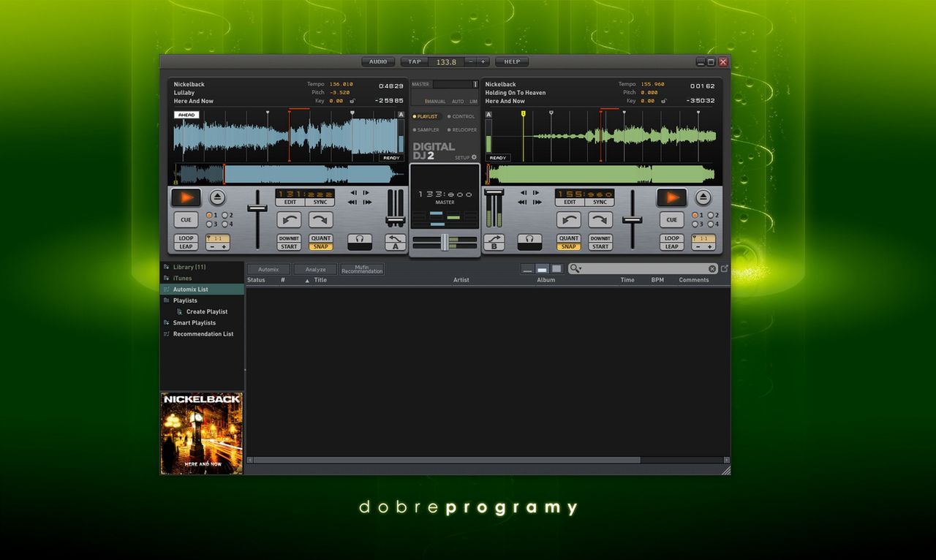Select cue point 4 on deck A
The image size is (936, 560).
(224, 224)
